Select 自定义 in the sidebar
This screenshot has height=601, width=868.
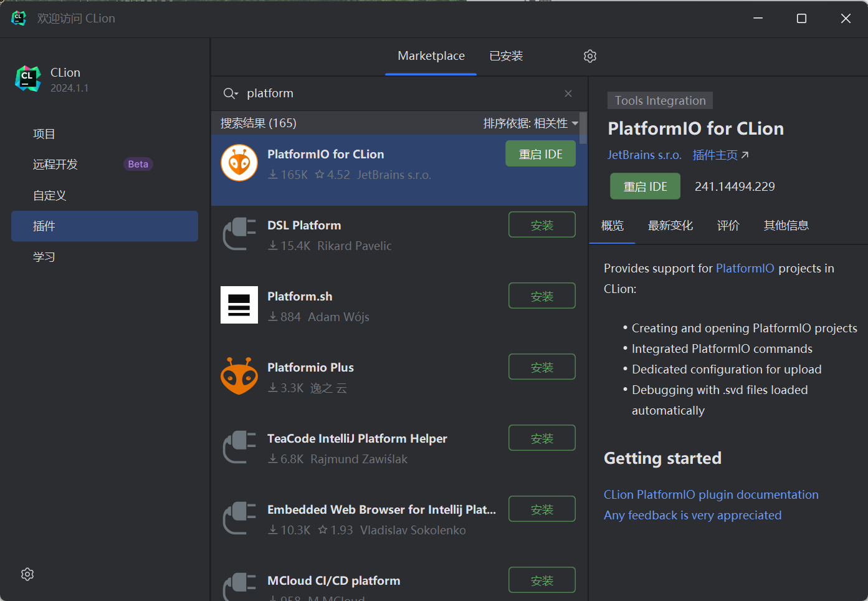tap(105, 196)
